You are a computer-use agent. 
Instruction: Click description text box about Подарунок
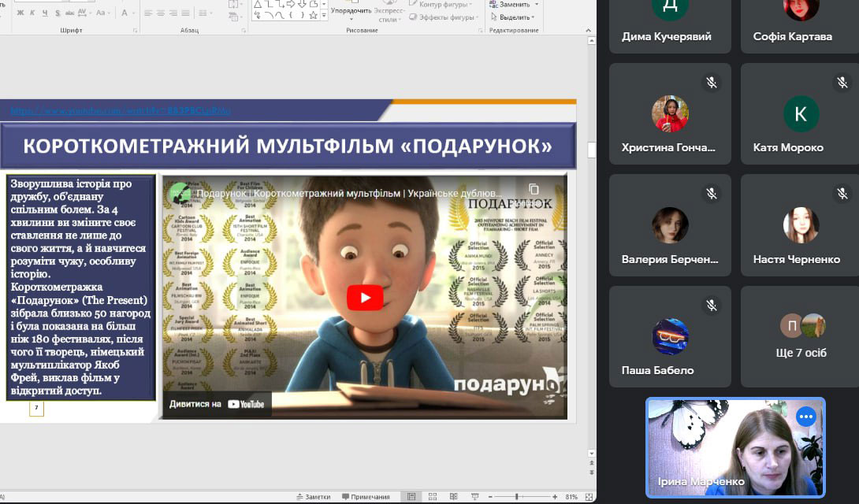(x=80, y=287)
